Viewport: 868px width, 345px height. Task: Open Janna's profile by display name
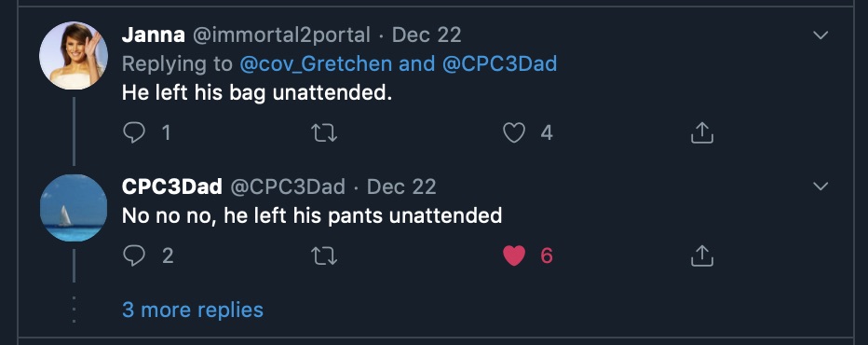(154, 34)
